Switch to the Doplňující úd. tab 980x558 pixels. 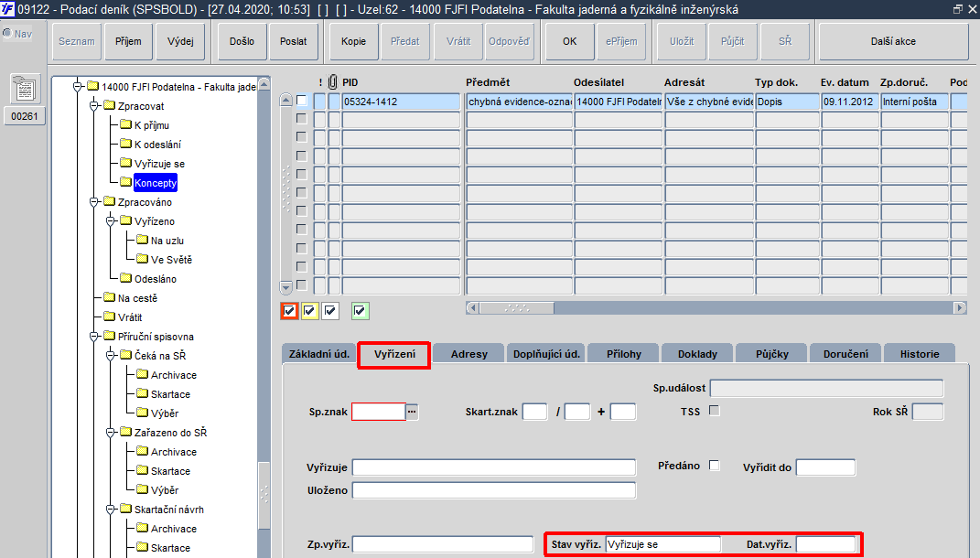click(x=546, y=354)
